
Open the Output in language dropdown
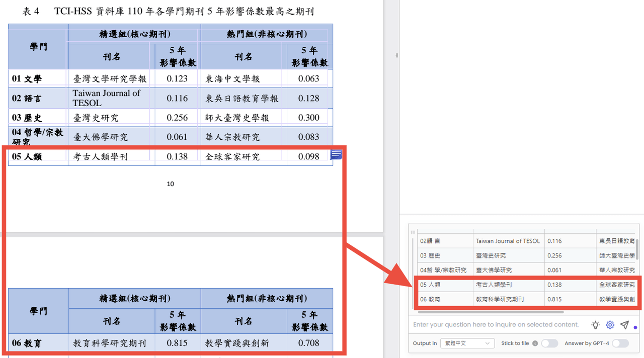pos(467,343)
